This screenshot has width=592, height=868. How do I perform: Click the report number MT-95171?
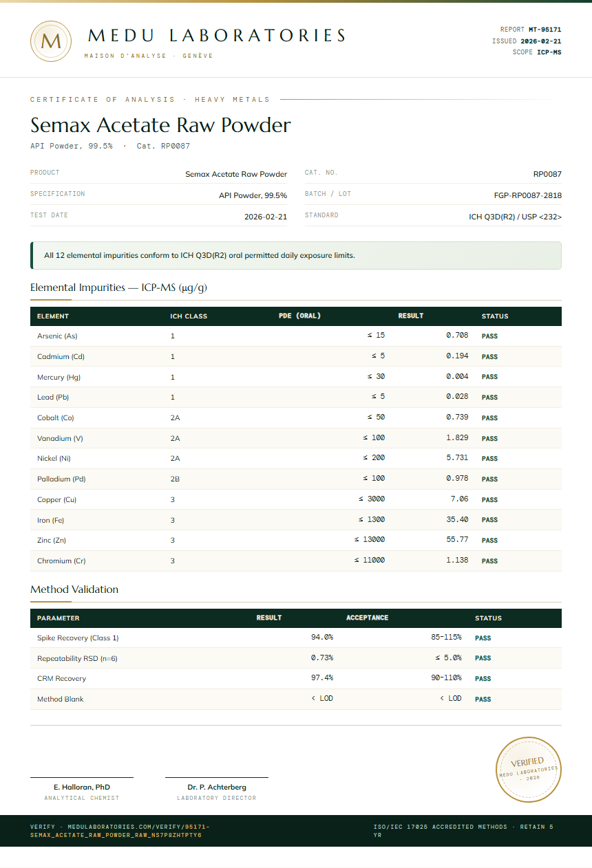coord(545,30)
